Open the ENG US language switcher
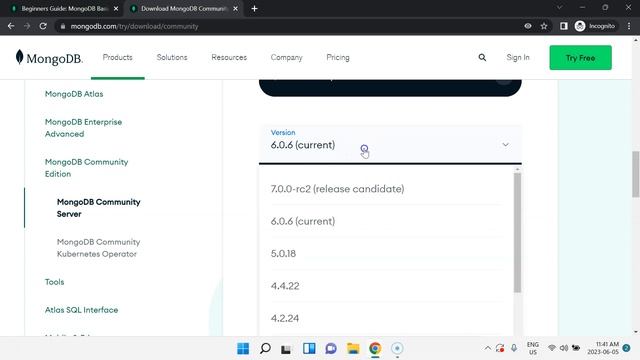This screenshot has height=360, width=640. coord(533,348)
